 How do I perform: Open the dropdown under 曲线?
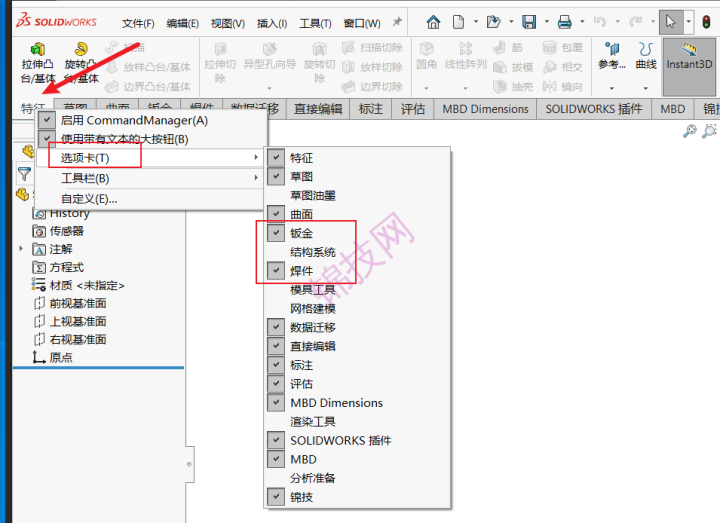646,88
